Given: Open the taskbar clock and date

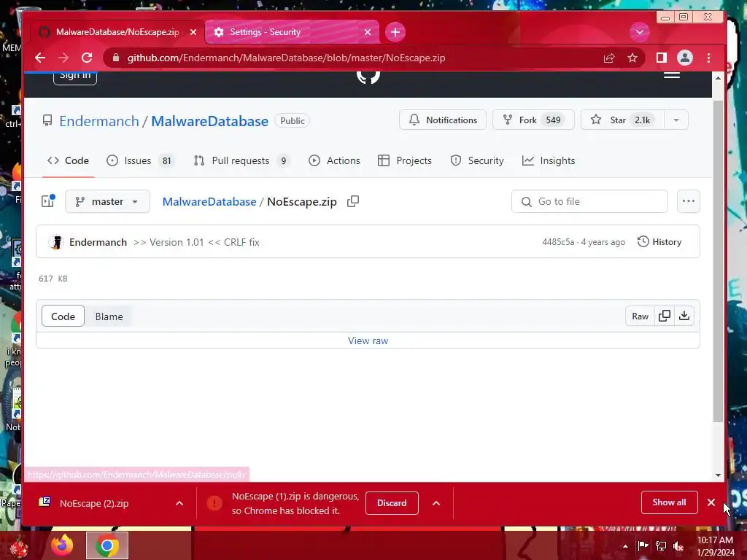Looking at the screenshot, I should 716,546.
